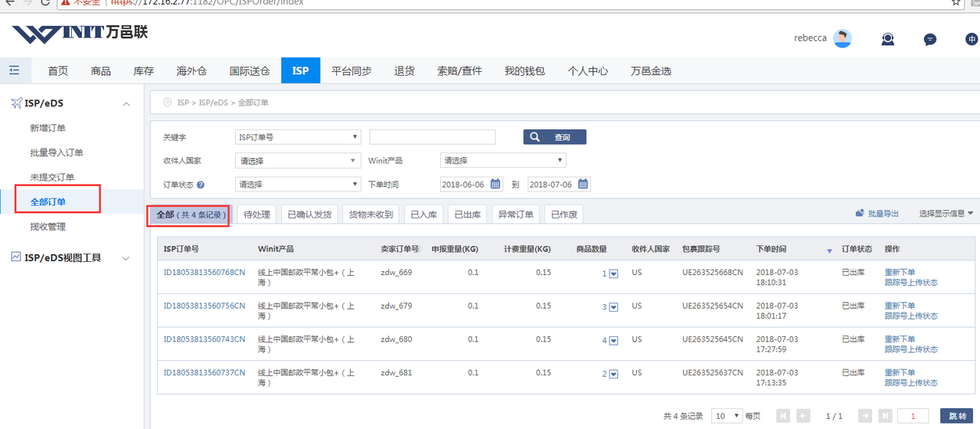Switch to the 待处理 tab

tap(256, 215)
